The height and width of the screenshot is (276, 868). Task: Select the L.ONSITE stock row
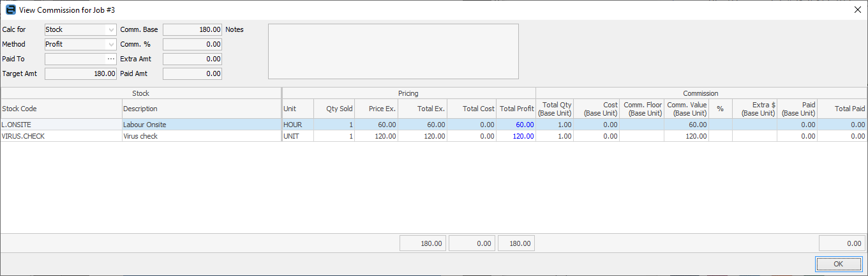[x=61, y=125]
